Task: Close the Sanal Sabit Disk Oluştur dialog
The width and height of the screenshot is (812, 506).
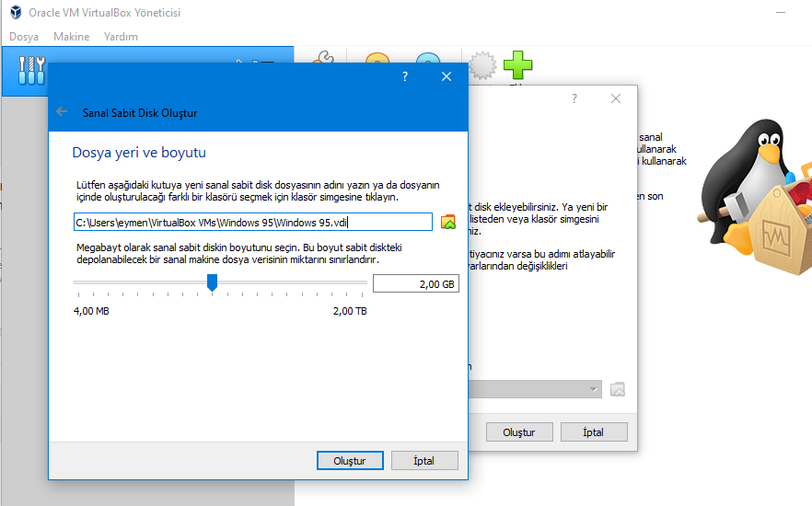Action: 447,76
